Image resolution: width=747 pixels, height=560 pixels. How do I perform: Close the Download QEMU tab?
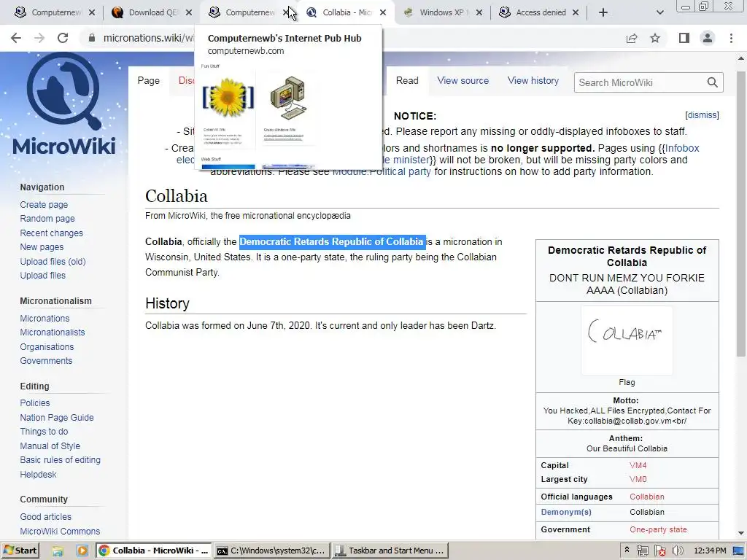tap(189, 13)
